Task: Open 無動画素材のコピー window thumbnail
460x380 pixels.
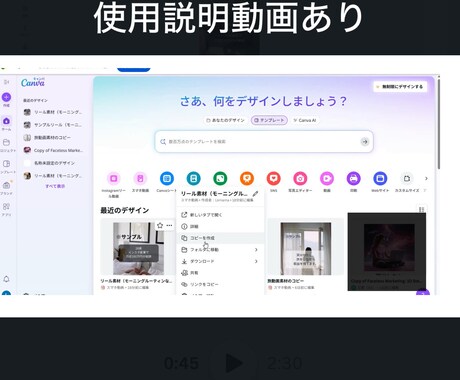Action: (306, 248)
